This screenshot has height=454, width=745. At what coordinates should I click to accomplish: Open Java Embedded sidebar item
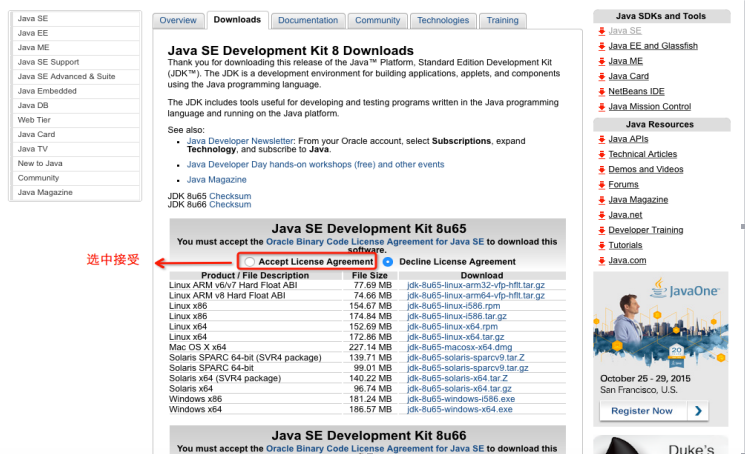[x=76, y=91]
